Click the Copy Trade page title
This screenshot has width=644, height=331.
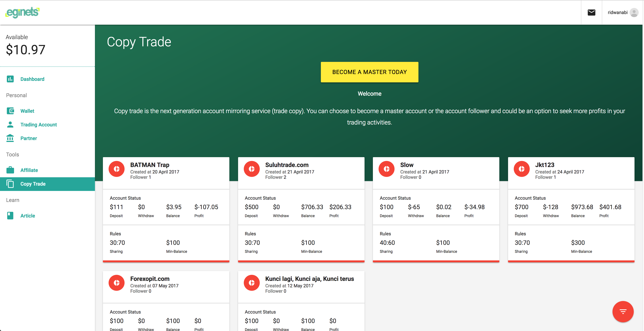click(x=139, y=42)
